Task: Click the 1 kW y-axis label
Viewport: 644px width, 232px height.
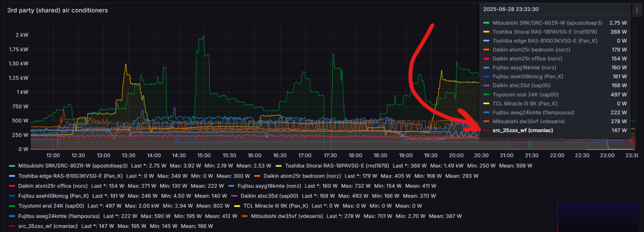Action: point(23,92)
